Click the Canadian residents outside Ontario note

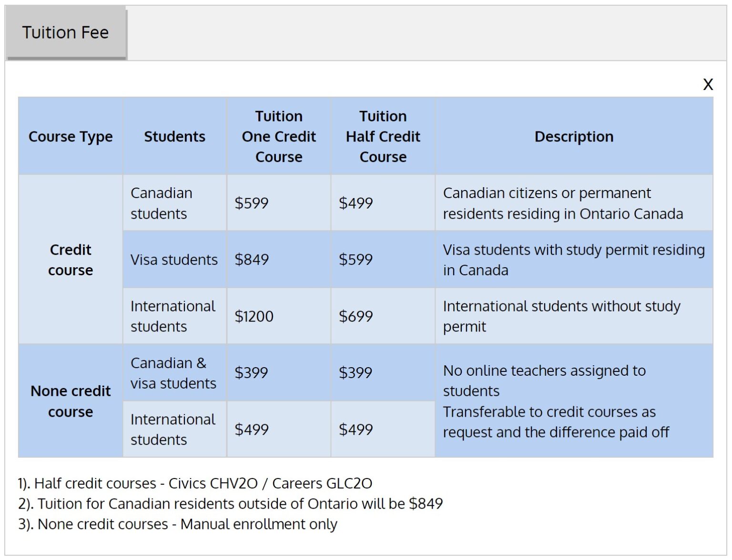click(230, 503)
